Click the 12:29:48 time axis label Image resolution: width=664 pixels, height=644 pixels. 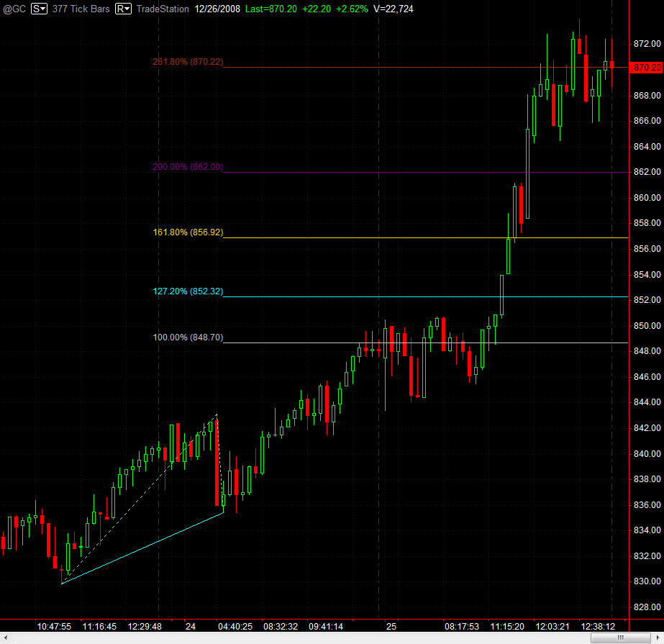click(145, 626)
